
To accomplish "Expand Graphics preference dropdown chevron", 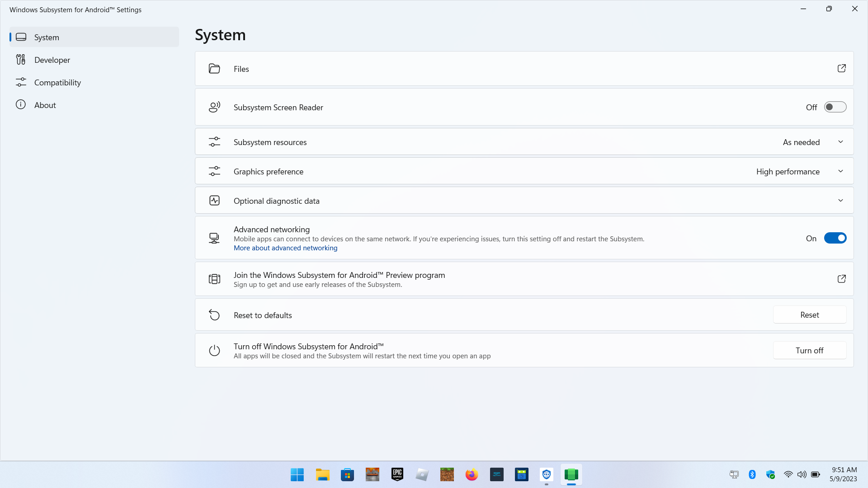I will [x=840, y=171].
